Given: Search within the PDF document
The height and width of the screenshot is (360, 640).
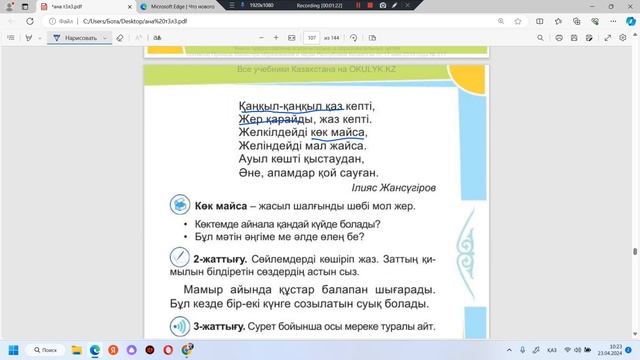Looking at the screenshot, I should [x=540, y=38].
